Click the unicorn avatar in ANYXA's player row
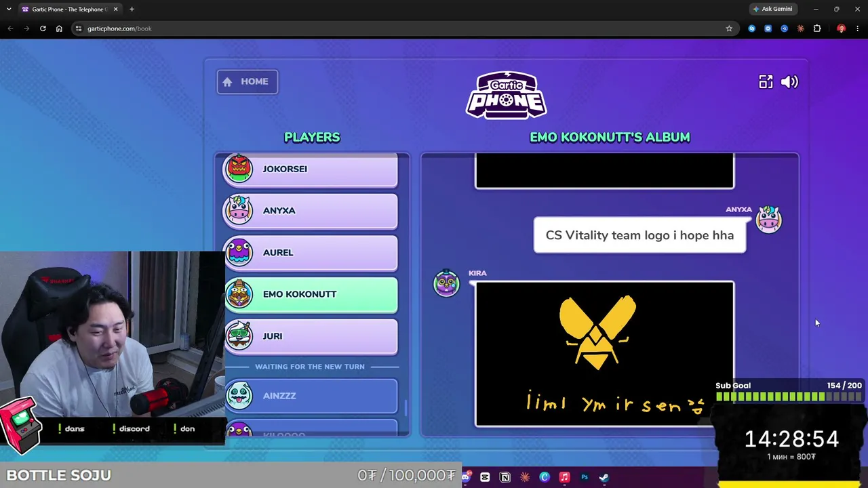 pyautogui.click(x=239, y=210)
